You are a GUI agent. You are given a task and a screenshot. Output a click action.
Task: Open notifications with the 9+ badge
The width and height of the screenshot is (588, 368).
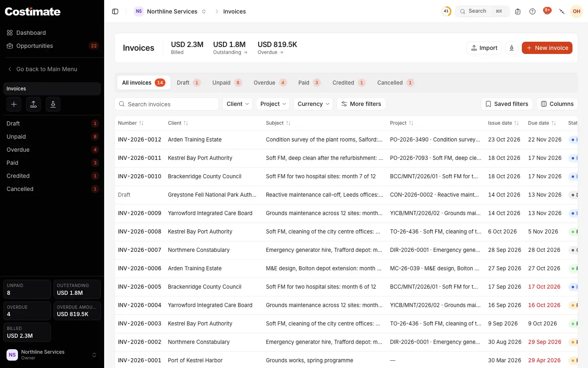[x=547, y=11]
